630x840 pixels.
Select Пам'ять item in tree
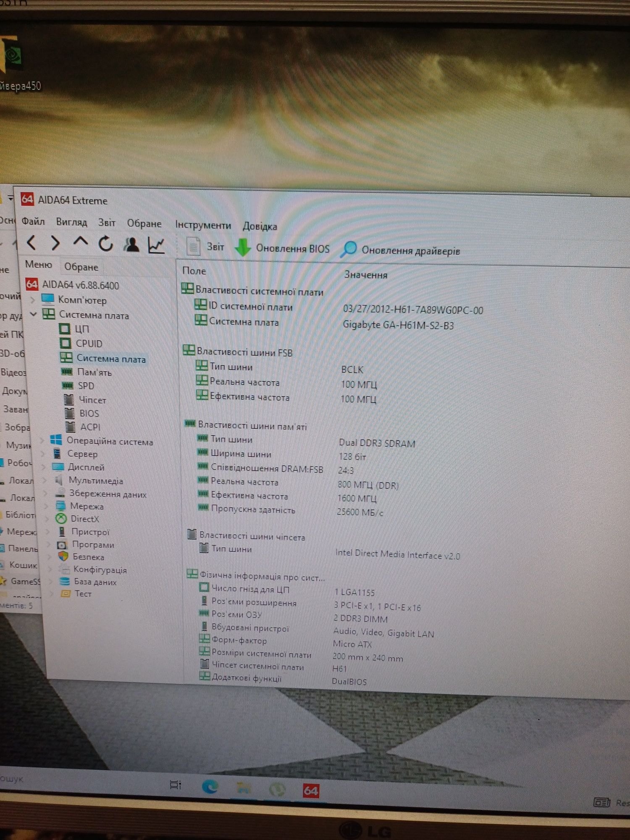(x=87, y=372)
